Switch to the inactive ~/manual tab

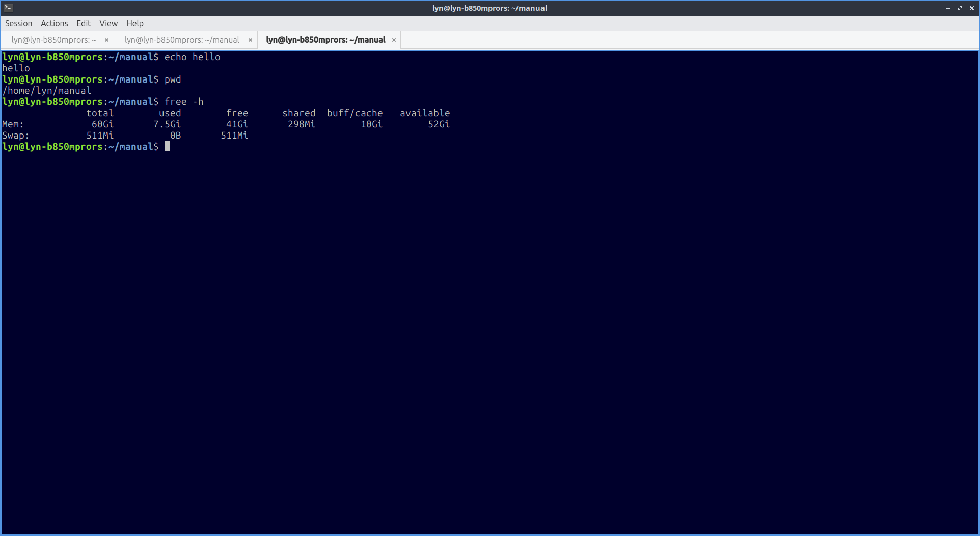click(182, 40)
